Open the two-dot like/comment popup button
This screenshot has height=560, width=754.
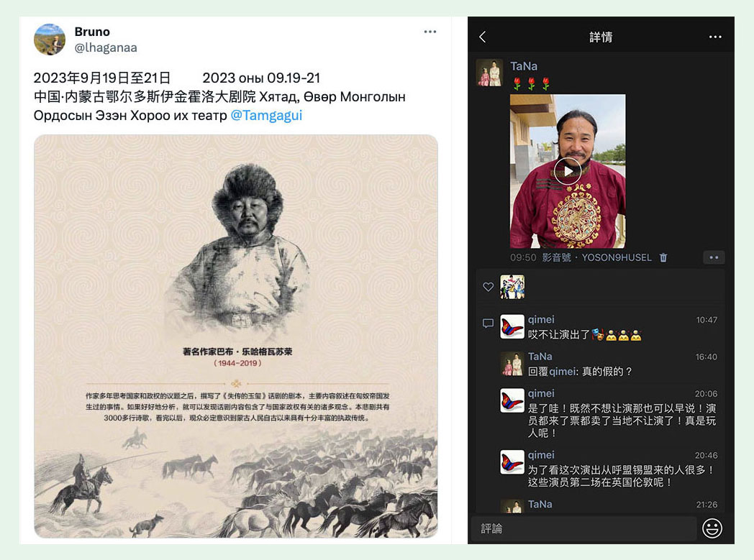(714, 257)
